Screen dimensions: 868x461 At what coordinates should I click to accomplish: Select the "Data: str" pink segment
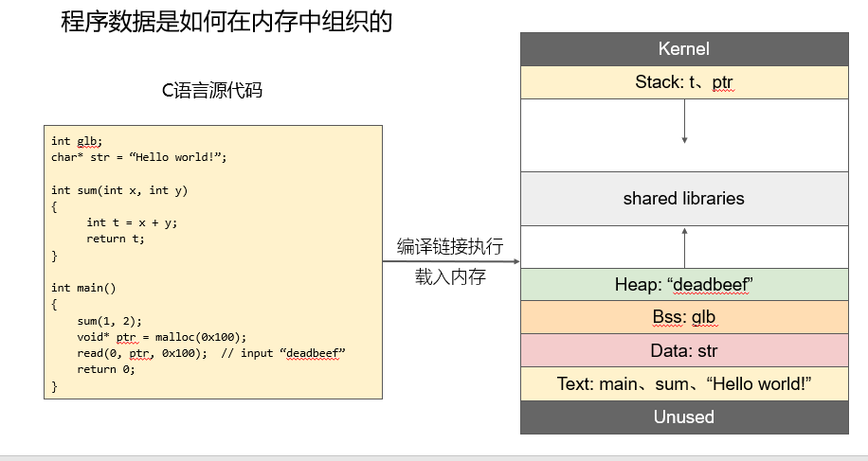(683, 350)
